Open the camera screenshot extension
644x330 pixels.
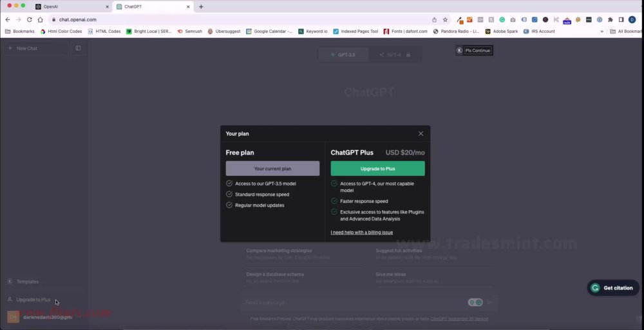[x=513, y=19]
